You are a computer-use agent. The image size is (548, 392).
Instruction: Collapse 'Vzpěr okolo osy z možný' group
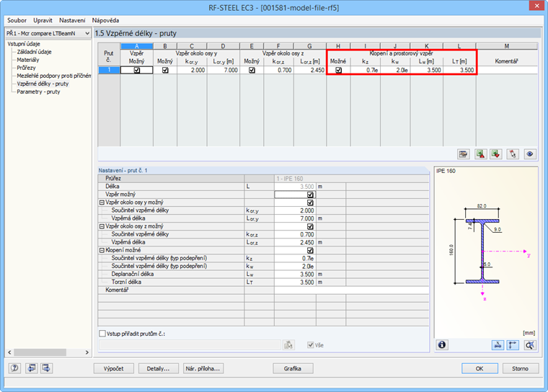coord(102,226)
